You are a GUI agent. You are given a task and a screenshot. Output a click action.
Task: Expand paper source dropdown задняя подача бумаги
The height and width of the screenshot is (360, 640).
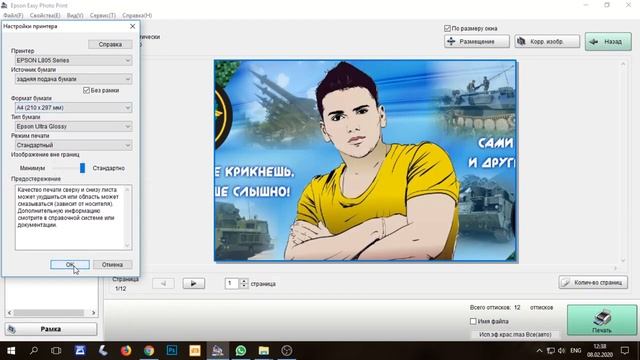pos(73,79)
